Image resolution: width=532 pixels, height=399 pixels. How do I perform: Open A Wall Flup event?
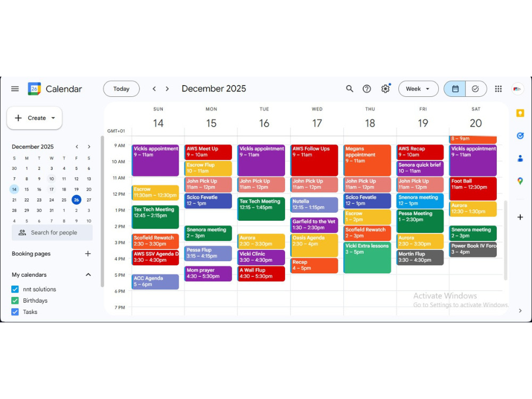pos(261,273)
